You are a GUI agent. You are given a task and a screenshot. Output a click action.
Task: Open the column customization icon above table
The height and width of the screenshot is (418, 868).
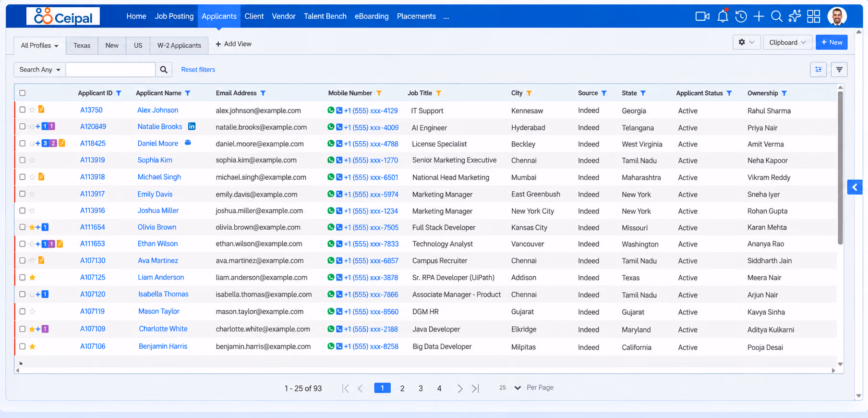[818, 70]
